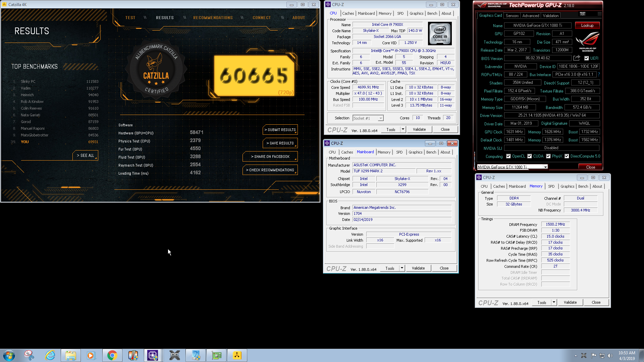Open the CONNECT menu in Catzilla
Screen dimensions: 644x362
coord(262,18)
